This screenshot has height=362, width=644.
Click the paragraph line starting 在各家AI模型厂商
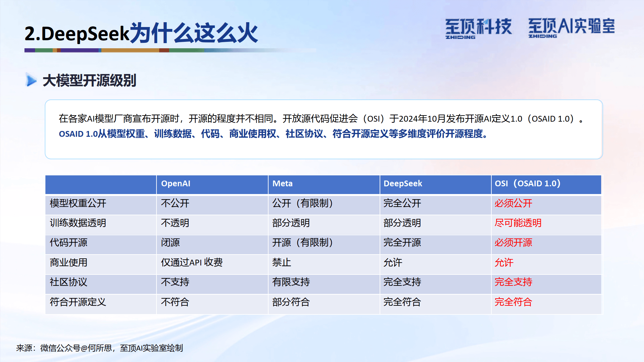click(321, 119)
